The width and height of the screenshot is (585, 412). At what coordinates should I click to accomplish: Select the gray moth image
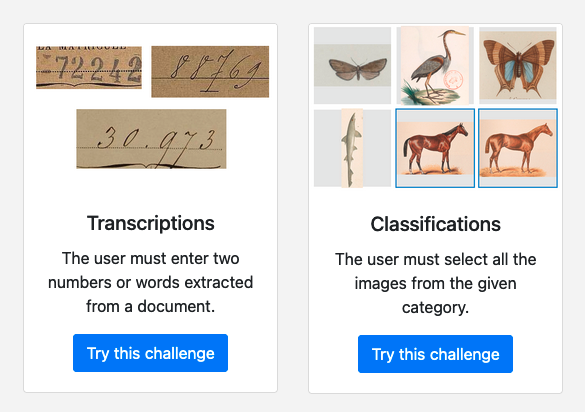click(353, 65)
